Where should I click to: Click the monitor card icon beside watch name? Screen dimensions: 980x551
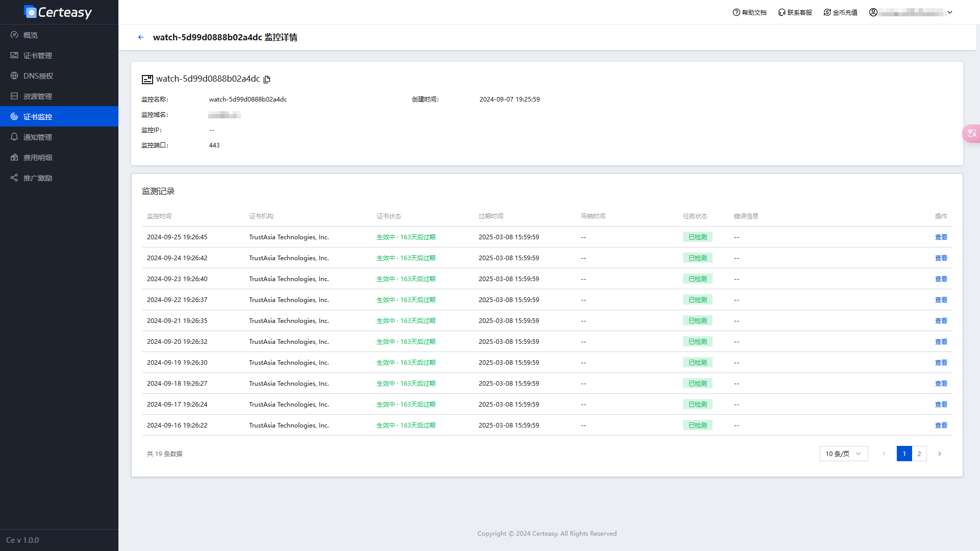[x=148, y=79]
